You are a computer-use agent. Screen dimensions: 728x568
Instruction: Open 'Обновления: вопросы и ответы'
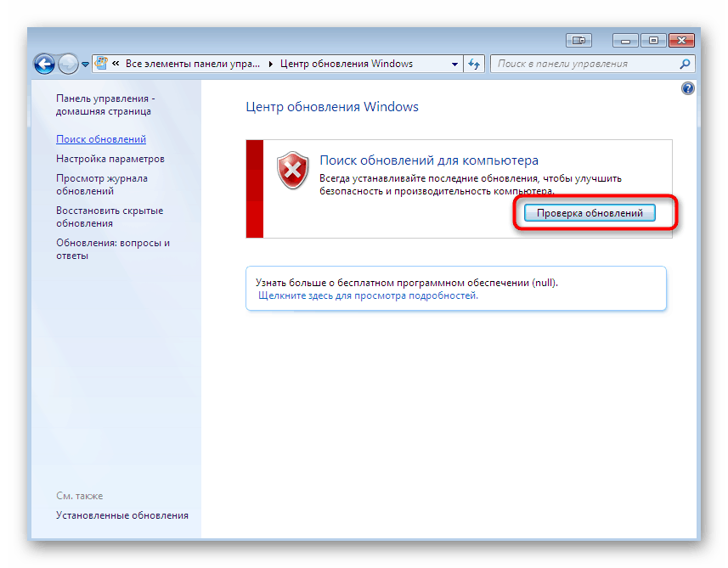(113, 250)
